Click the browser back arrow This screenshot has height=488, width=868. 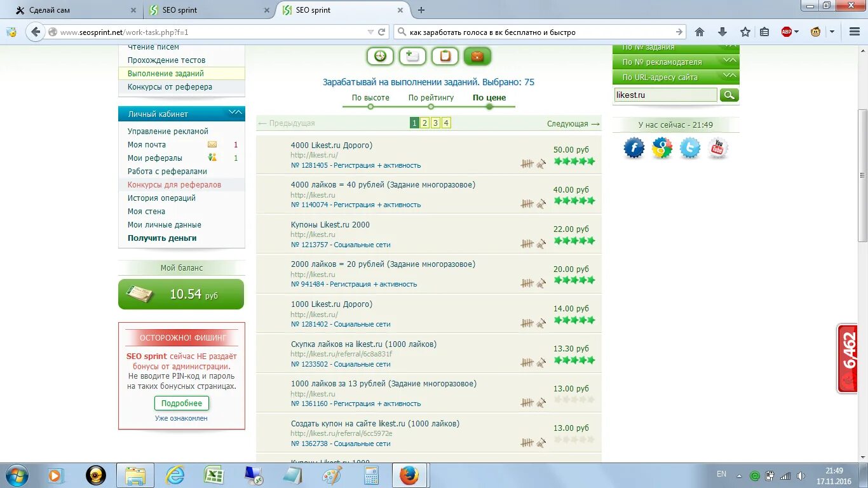tap(36, 32)
